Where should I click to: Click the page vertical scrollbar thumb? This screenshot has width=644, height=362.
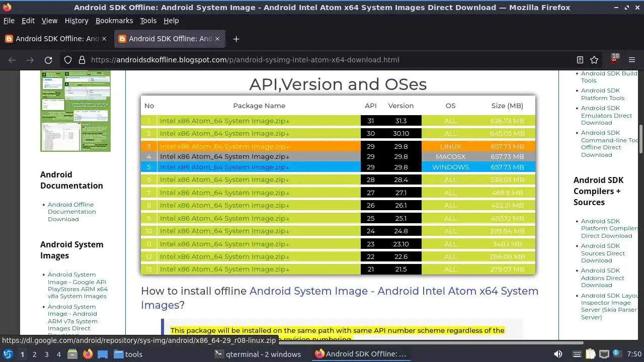click(641, 139)
